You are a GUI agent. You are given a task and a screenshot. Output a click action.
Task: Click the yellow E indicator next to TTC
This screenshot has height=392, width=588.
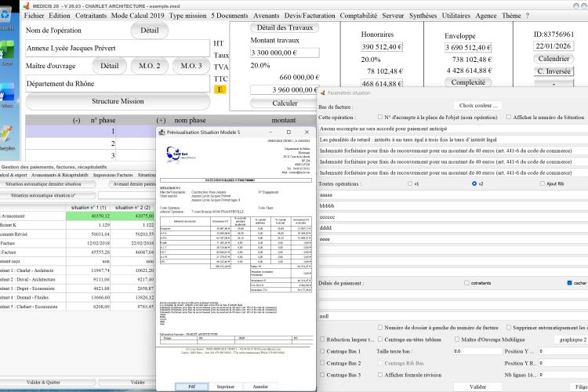[x=220, y=89]
